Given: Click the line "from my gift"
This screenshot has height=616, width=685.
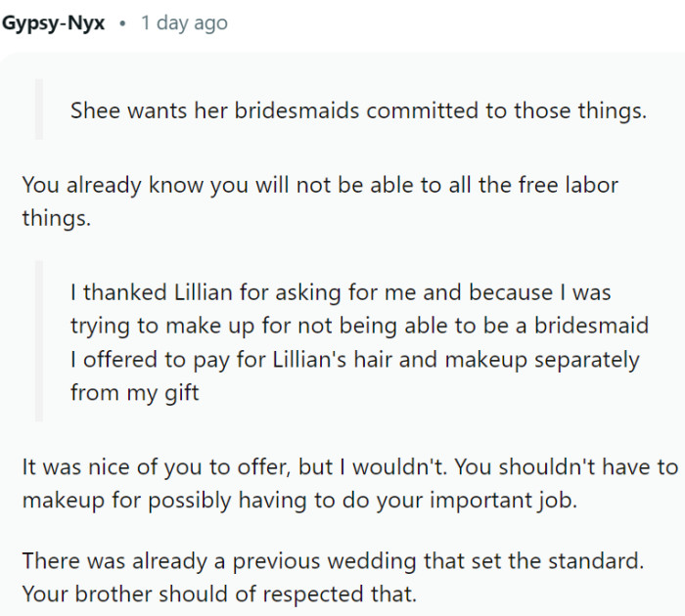Looking at the screenshot, I should 136,392.
